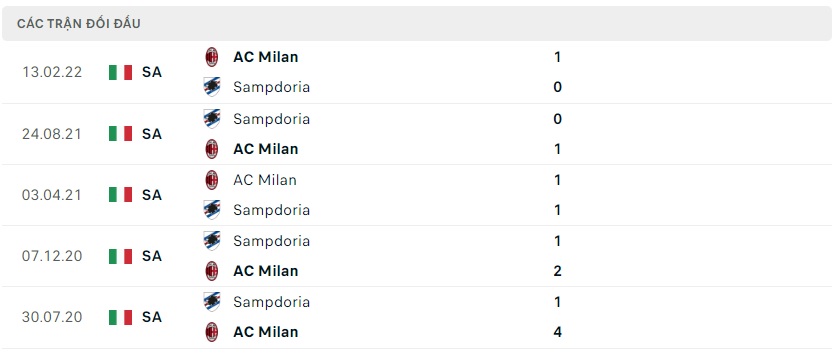Click AC Milan score 4 in last match
The image size is (832, 360).
click(x=557, y=332)
